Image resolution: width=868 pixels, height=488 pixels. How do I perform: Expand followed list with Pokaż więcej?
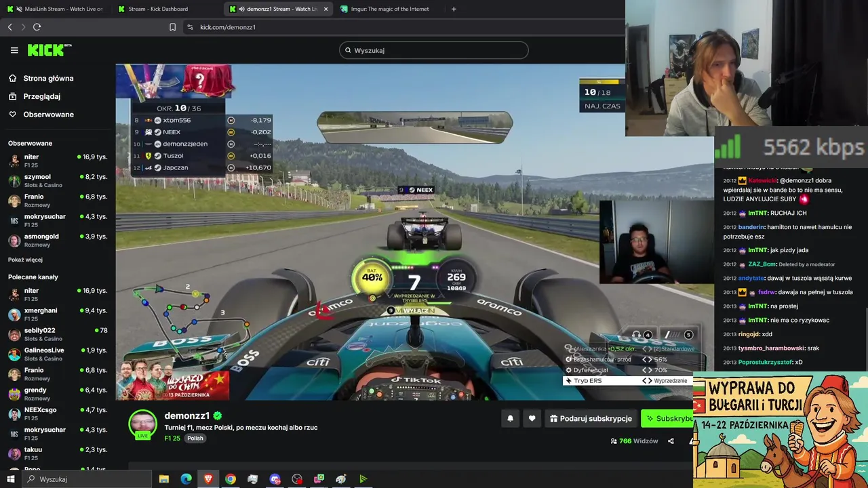pyautogui.click(x=25, y=260)
